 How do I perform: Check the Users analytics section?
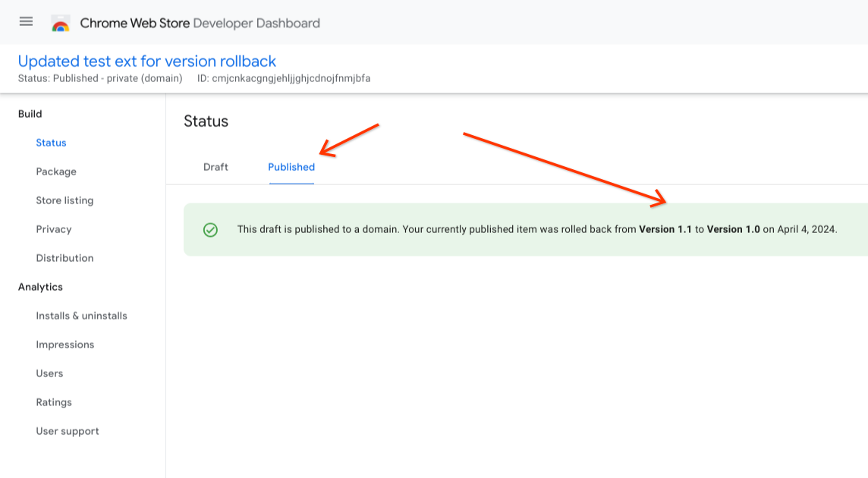[49, 373]
